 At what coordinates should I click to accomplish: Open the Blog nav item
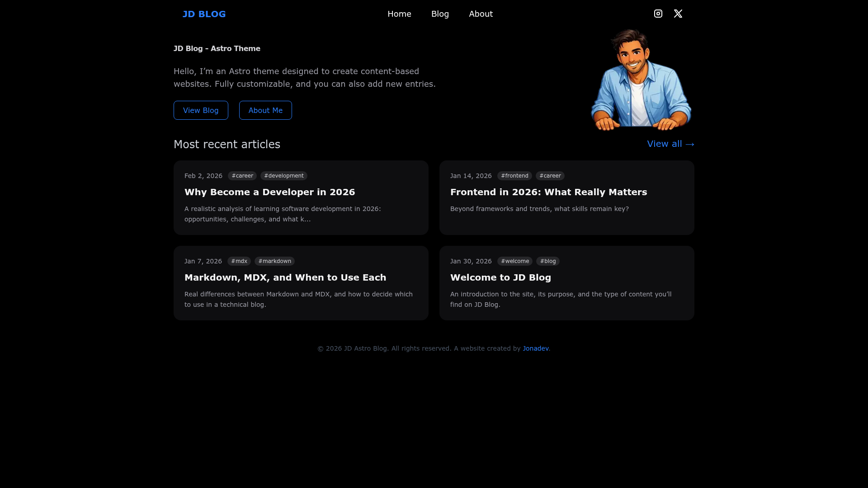tap(440, 14)
